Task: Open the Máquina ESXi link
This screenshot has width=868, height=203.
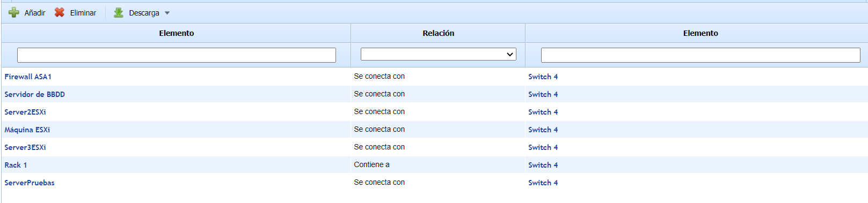Action: [27, 130]
